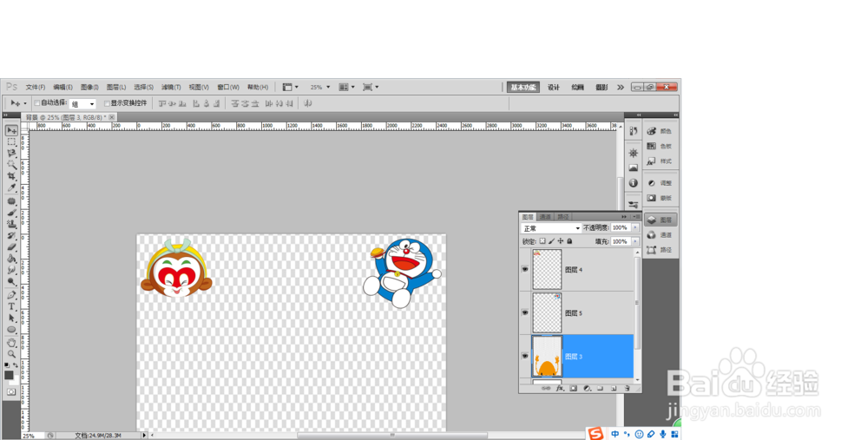Image resolution: width=868 pixels, height=440 pixels.
Task: Open the arrange documents dropdown
Action: pyautogui.click(x=346, y=88)
